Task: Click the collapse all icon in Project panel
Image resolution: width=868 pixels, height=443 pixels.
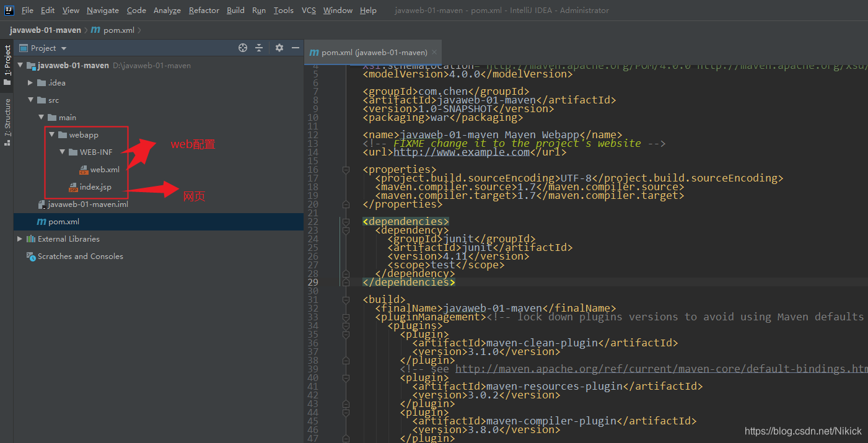Action: pos(259,48)
